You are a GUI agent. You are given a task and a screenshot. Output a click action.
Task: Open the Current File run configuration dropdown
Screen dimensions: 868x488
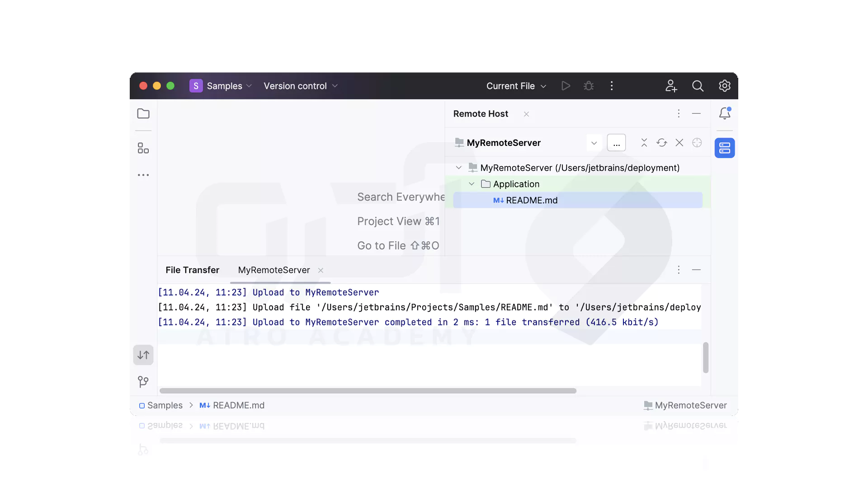[x=516, y=86]
